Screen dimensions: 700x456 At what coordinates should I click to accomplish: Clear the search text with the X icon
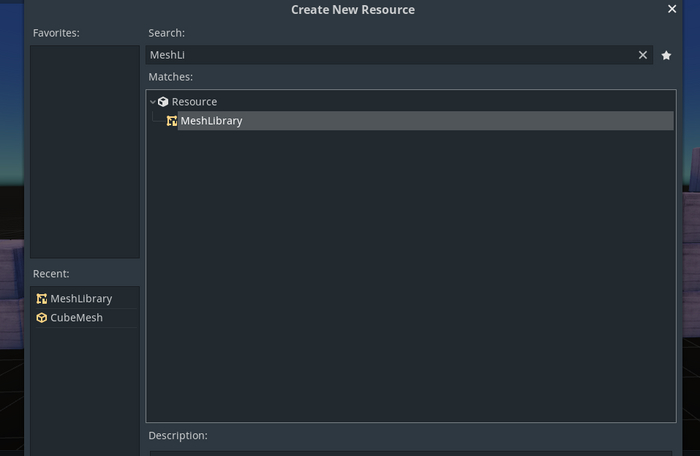tap(643, 56)
